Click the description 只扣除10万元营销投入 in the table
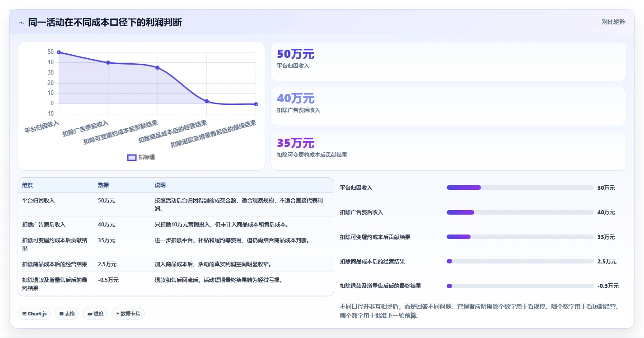The image size is (644, 338). [x=222, y=225]
